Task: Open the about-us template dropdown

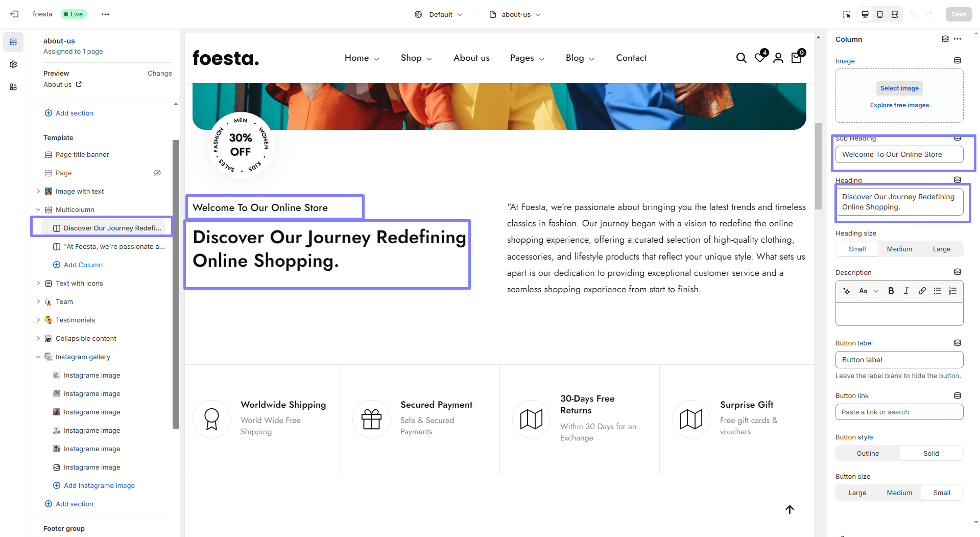Action: coord(515,14)
